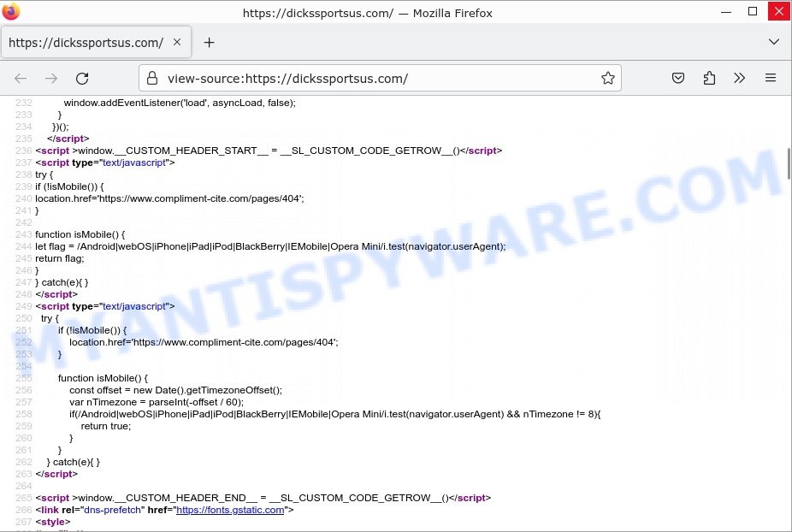Screen dimensions: 792x532
Task: Save page to Pocket
Action: [x=678, y=78]
